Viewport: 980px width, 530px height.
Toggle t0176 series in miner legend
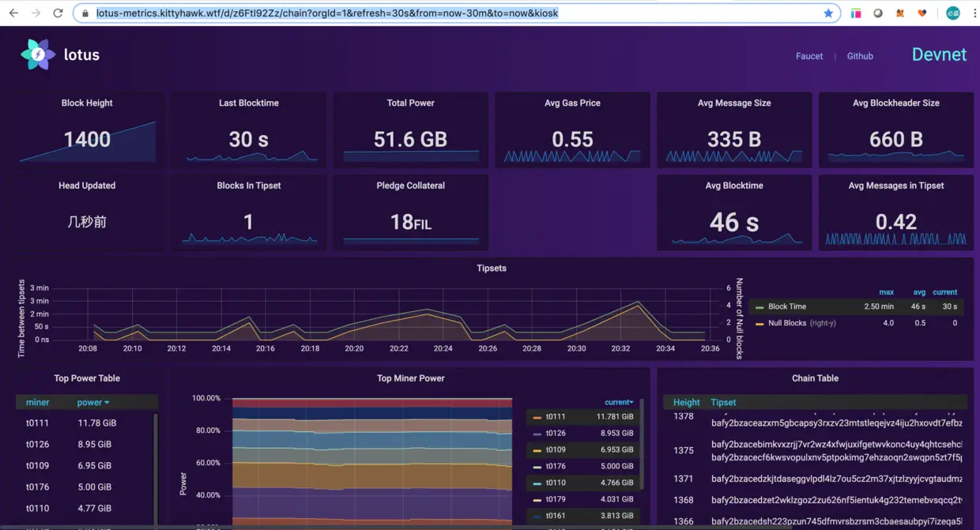coord(556,466)
